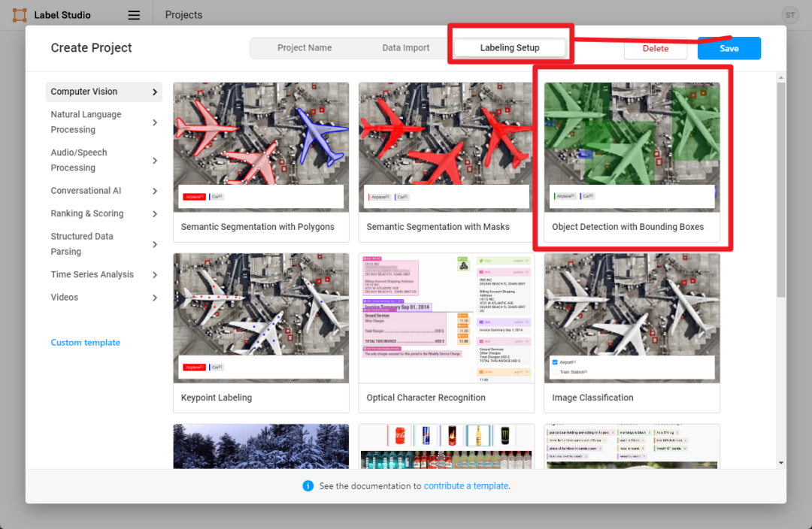This screenshot has height=529, width=812.
Task: Click the Label Studio logo icon
Action: pyautogui.click(x=20, y=15)
